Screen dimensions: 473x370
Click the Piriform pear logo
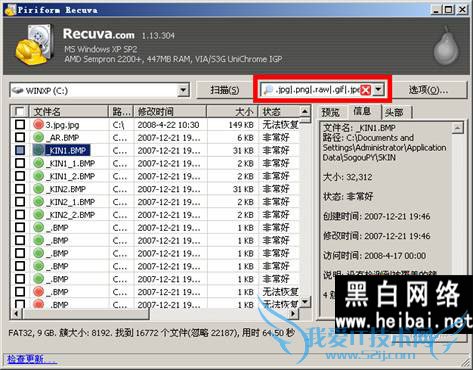446,46
